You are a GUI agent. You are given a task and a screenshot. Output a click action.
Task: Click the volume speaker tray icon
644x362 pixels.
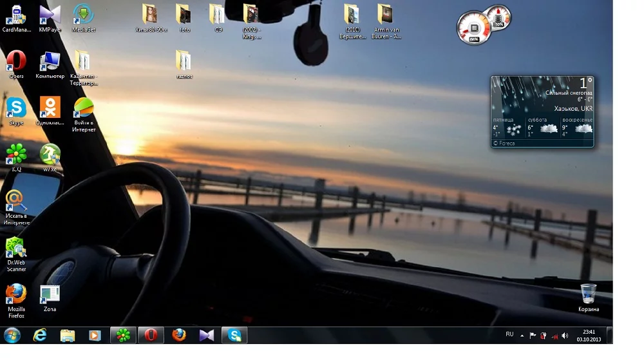click(565, 336)
